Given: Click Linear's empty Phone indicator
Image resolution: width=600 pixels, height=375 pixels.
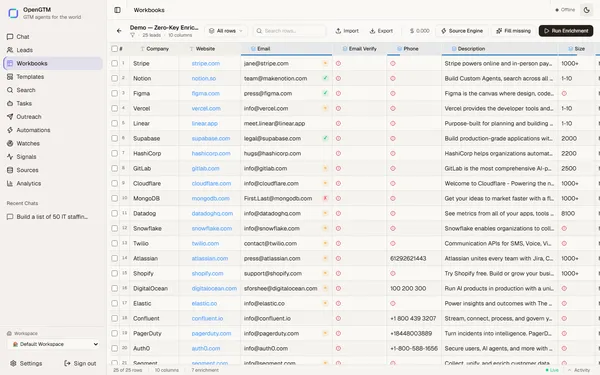Looking at the screenshot, I should point(393,124).
